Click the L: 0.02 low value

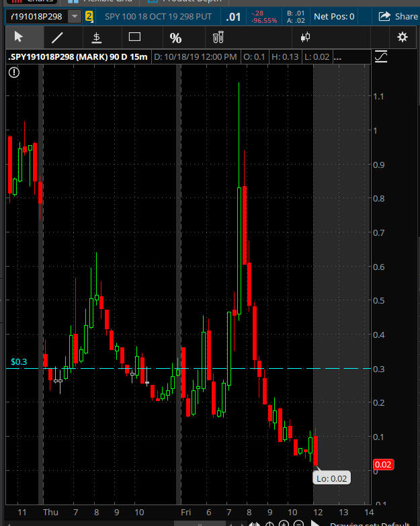tap(317, 57)
